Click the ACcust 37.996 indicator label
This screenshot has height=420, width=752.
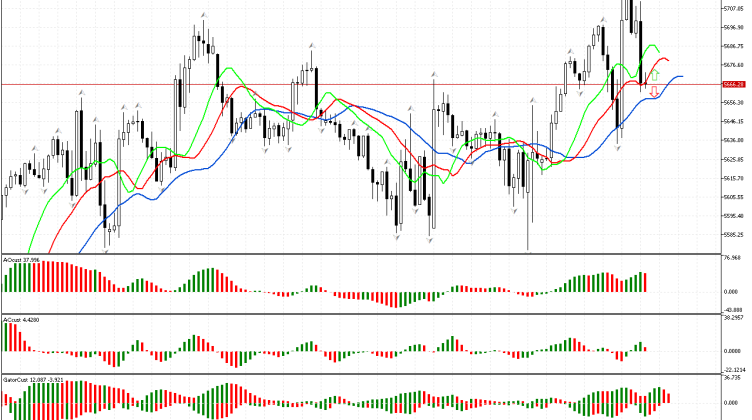point(22,260)
